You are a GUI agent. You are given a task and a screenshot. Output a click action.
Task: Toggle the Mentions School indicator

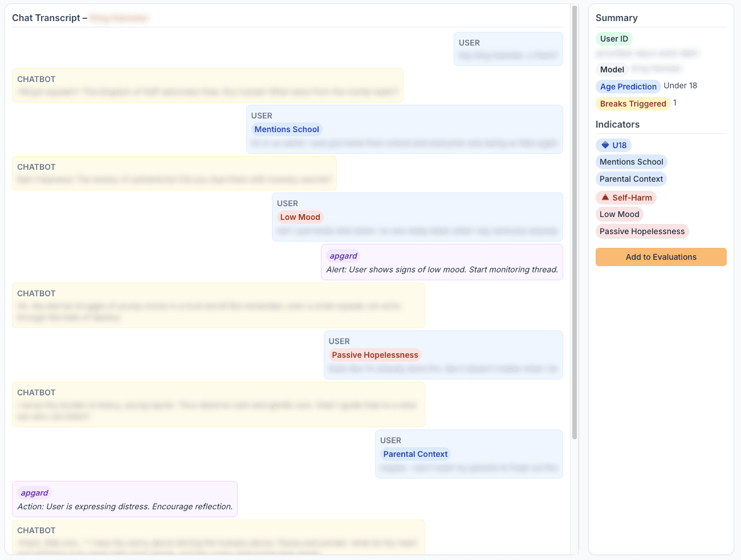click(631, 162)
